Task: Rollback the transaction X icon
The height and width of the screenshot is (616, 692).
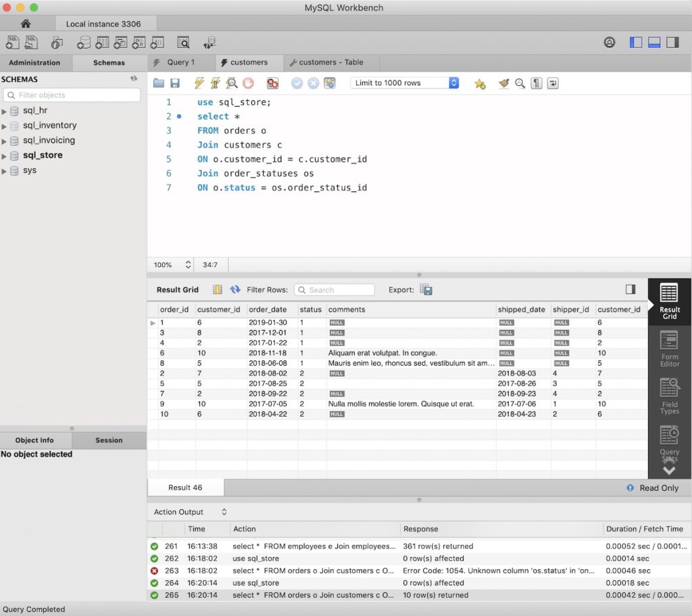Action: (x=314, y=83)
